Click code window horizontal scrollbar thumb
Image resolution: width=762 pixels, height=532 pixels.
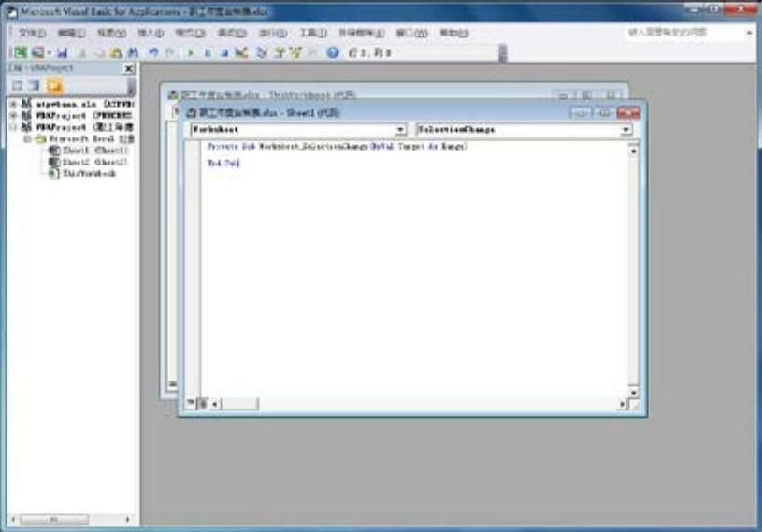click(x=239, y=404)
